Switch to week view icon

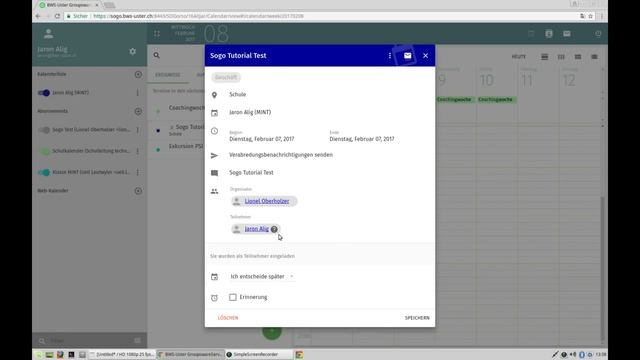coord(561,57)
